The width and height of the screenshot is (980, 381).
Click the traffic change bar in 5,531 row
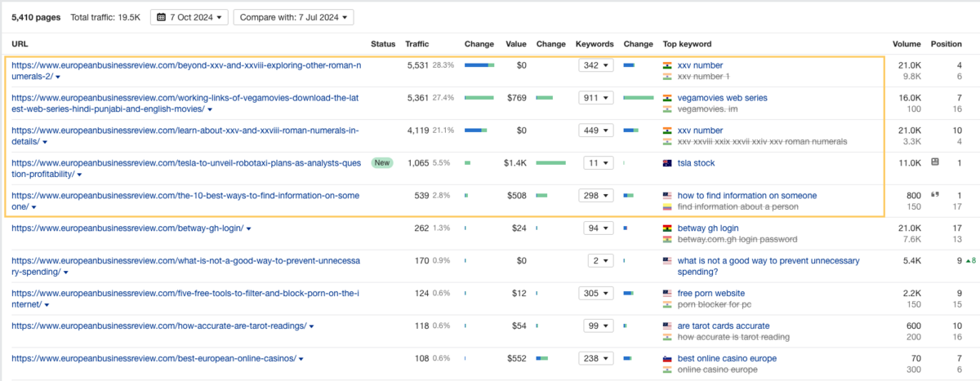click(x=479, y=65)
